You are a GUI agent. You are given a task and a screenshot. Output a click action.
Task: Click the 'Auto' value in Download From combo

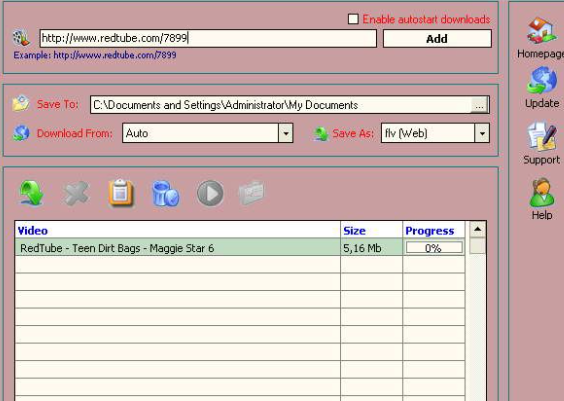tap(137, 133)
